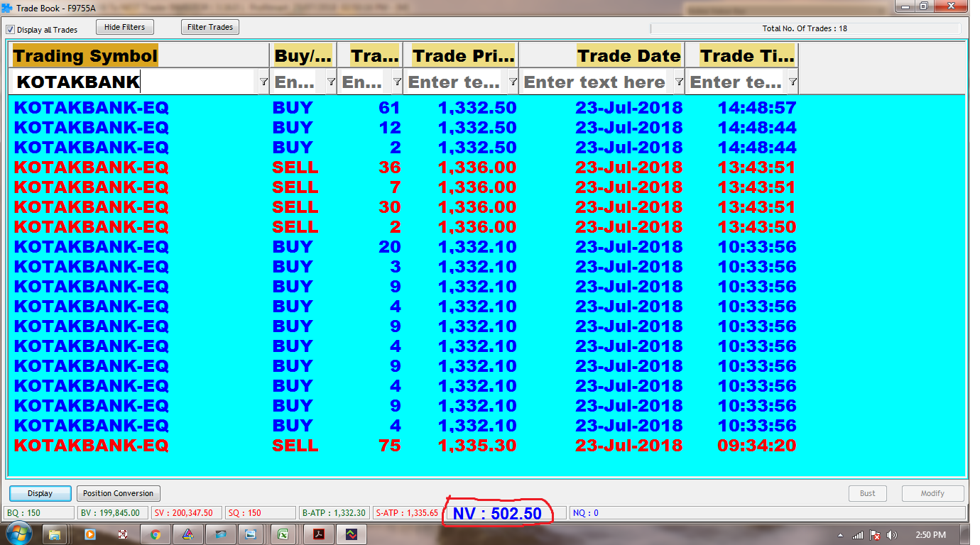
Task: Click the SV : 200,347.50 status field
Action: 187,513
